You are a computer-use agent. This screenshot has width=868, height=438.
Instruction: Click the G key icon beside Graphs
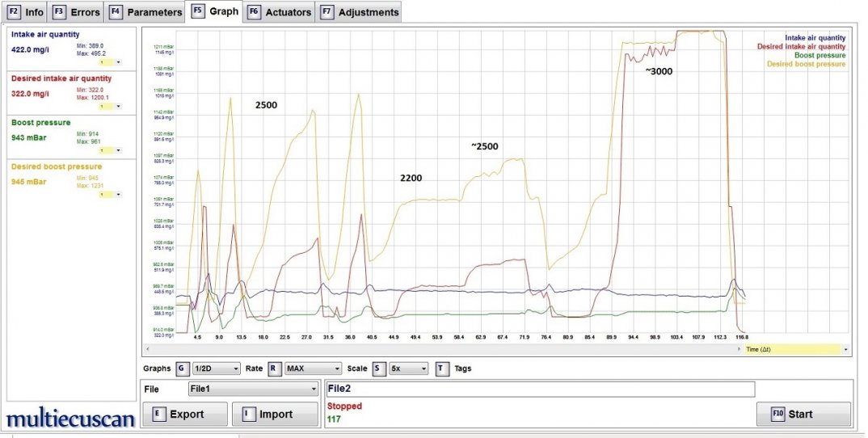point(183,369)
